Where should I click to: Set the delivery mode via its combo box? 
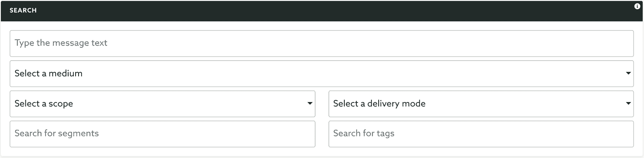click(x=481, y=104)
